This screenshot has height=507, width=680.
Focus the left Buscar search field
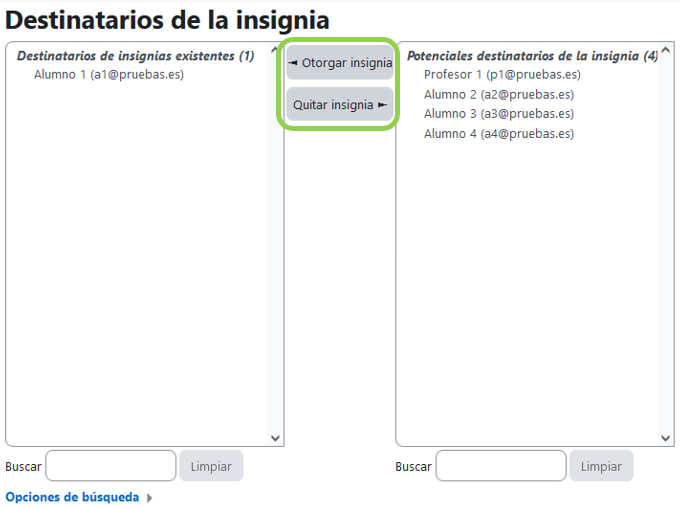pos(111,466)
